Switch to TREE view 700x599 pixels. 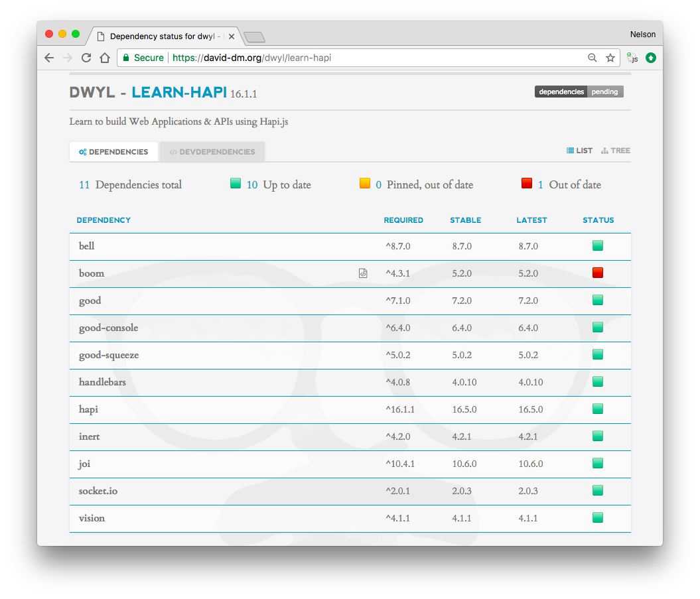point(616,151)
